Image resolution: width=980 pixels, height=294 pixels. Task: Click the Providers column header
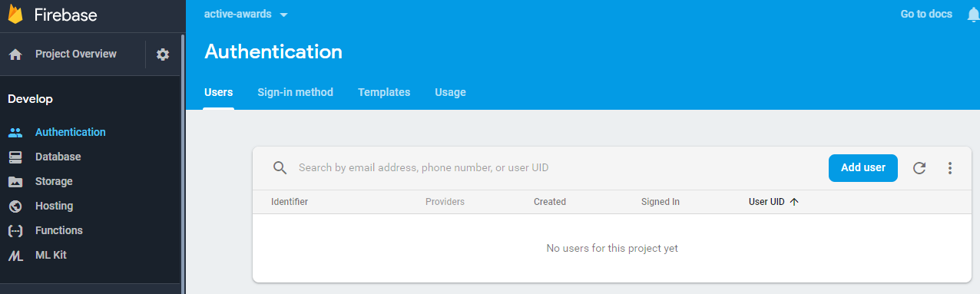(x=445, y=202)
